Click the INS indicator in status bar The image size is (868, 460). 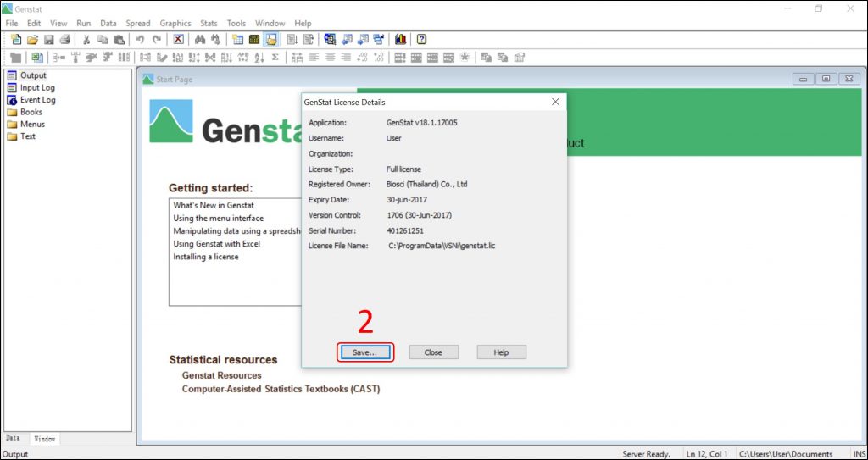858,454
